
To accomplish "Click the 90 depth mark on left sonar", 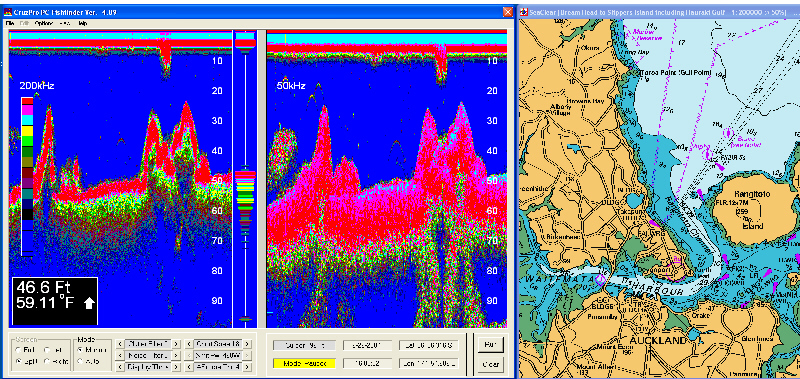I will point(217,300).
